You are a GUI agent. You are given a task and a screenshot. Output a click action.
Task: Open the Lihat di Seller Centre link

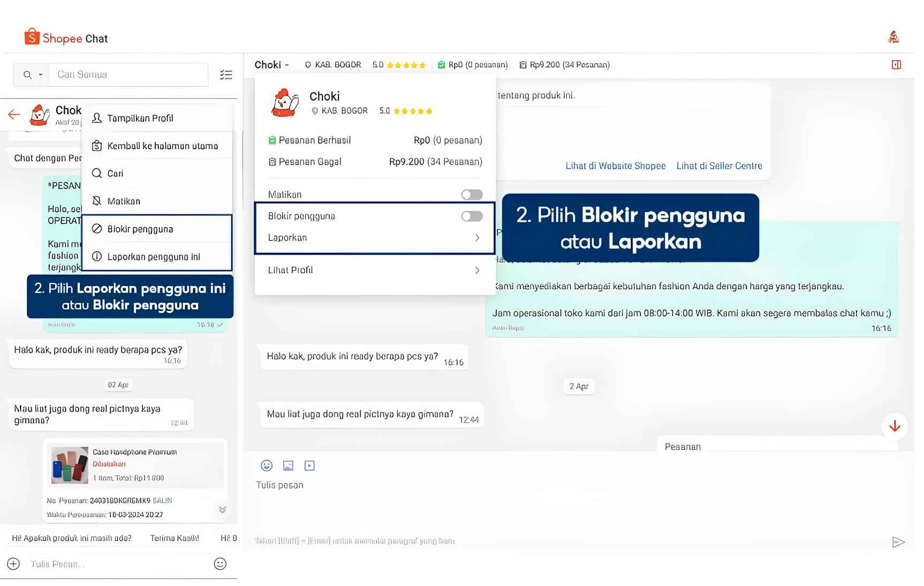[x=719, y=166]
